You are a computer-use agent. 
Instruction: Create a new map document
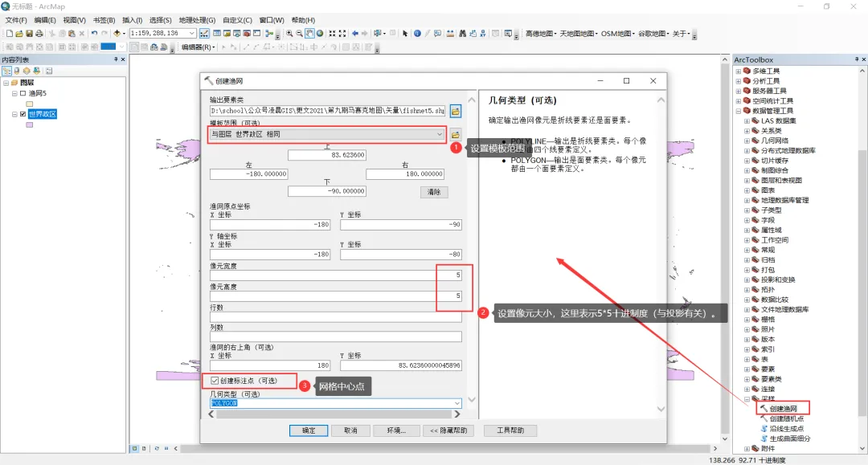pos(10,34)
